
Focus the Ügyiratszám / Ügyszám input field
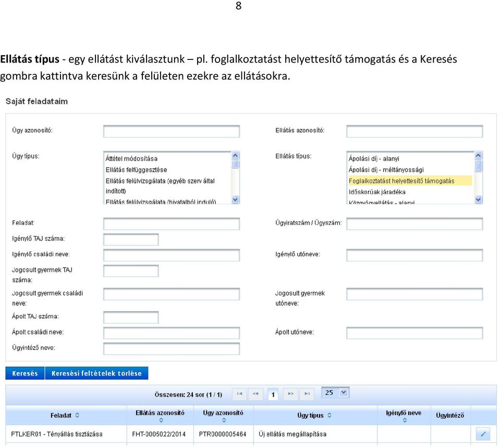[x=414, y=223]
